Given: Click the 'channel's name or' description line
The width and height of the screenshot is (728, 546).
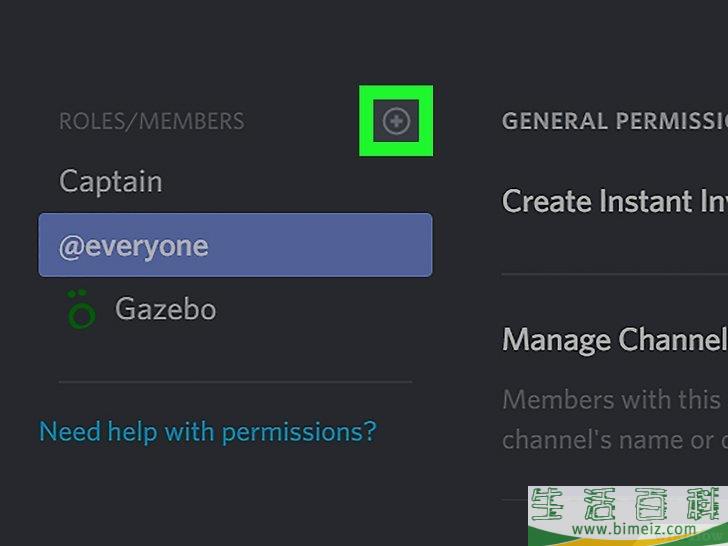Looking at the screenshot, I should 614,438.
